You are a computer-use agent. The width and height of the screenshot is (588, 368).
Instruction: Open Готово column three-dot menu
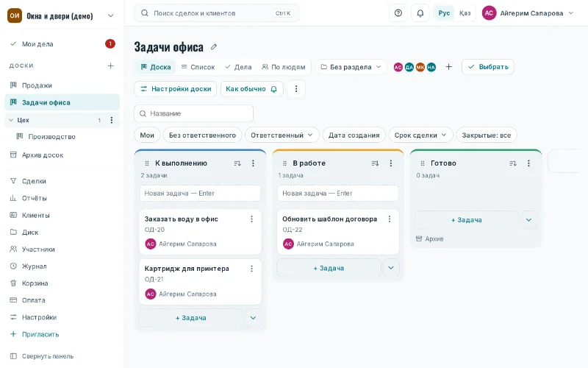pyautogui.click(x=528, y=163)
